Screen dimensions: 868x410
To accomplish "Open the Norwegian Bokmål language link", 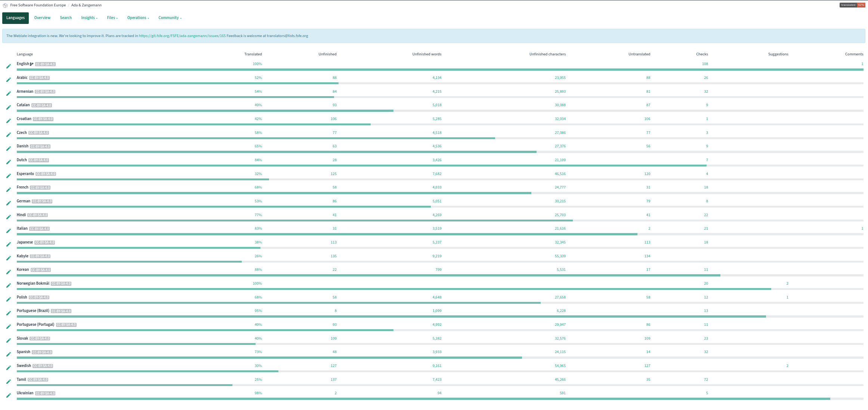I will pyautogui.click(x=33, y=284).
